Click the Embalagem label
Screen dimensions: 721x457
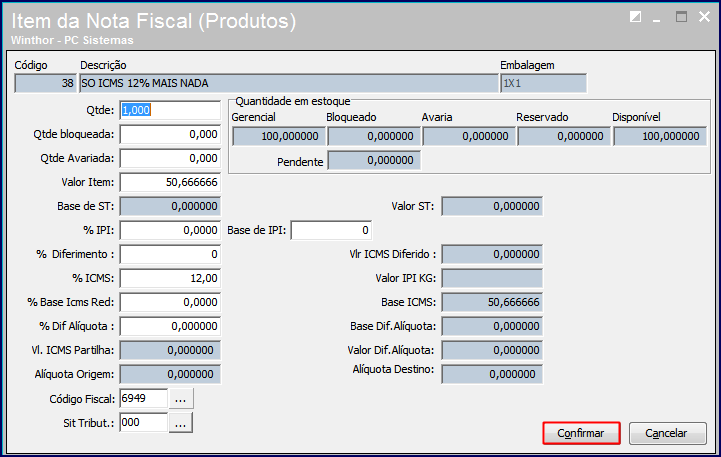pyautogui.click(x=527, y=65)
